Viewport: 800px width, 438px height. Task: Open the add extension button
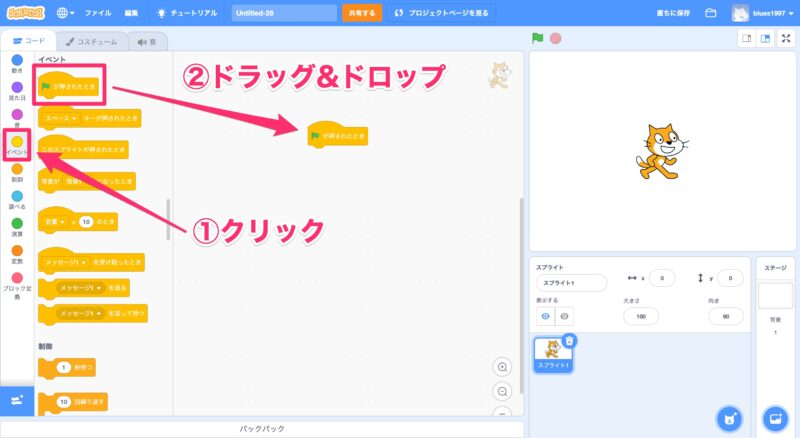point(17,400)
